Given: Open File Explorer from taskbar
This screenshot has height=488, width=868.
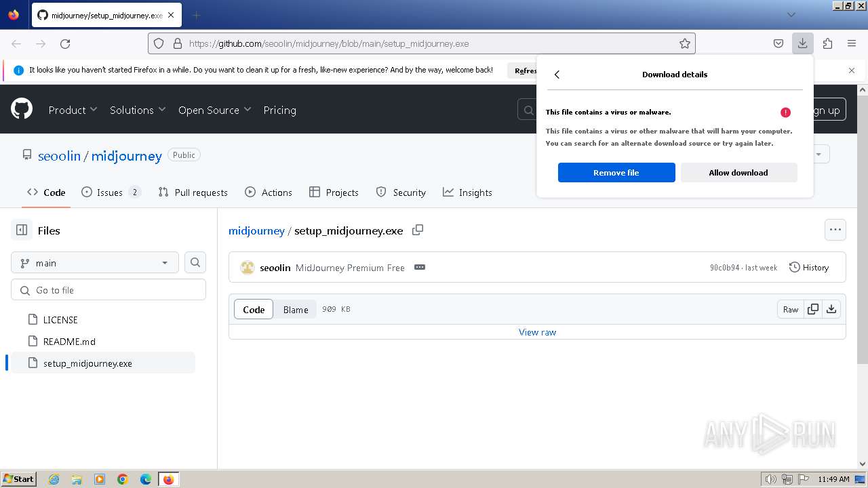Looking at the screenshot, I should 77,479.
